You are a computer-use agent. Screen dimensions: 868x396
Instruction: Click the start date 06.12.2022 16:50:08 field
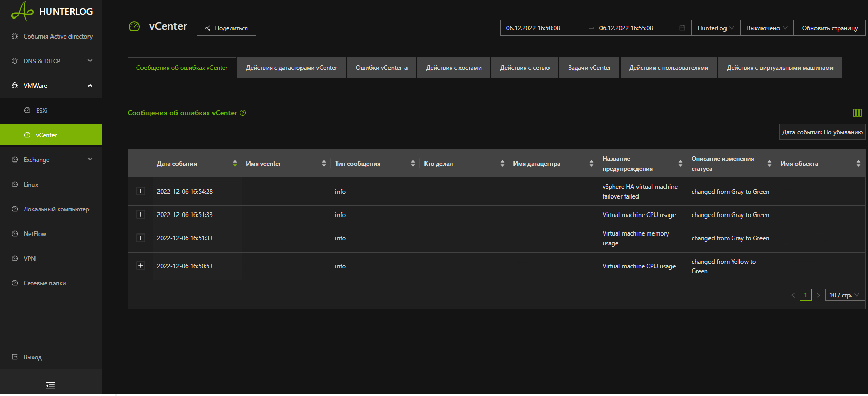tap(543, 28)
